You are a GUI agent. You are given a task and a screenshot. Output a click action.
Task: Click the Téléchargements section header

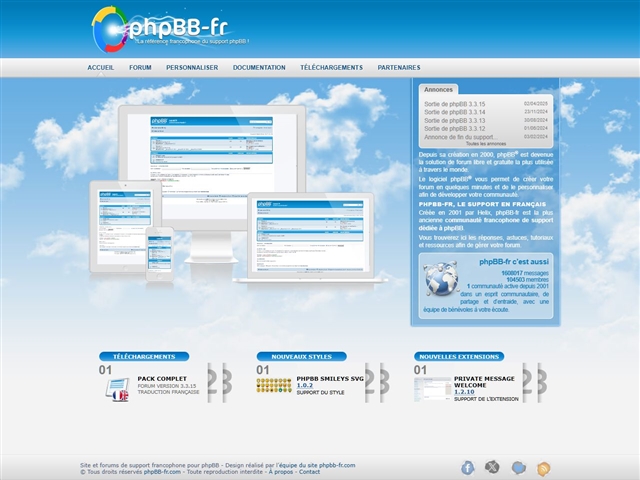[x=144, y=356]
